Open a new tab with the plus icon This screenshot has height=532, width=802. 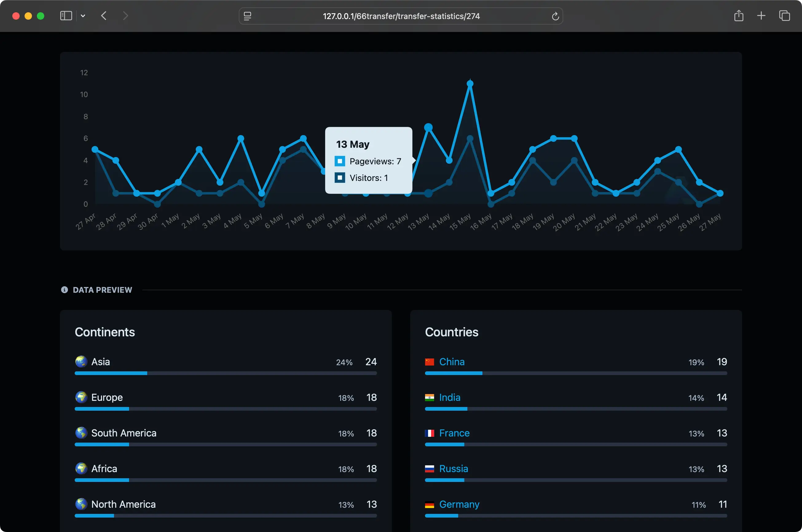point(761,16)
